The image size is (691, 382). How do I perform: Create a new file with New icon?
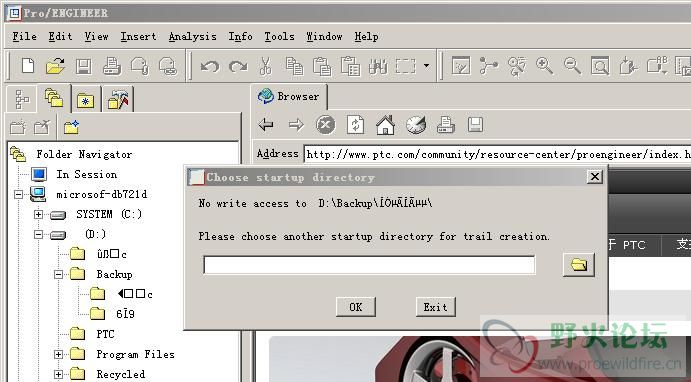[x=28, y=66]
